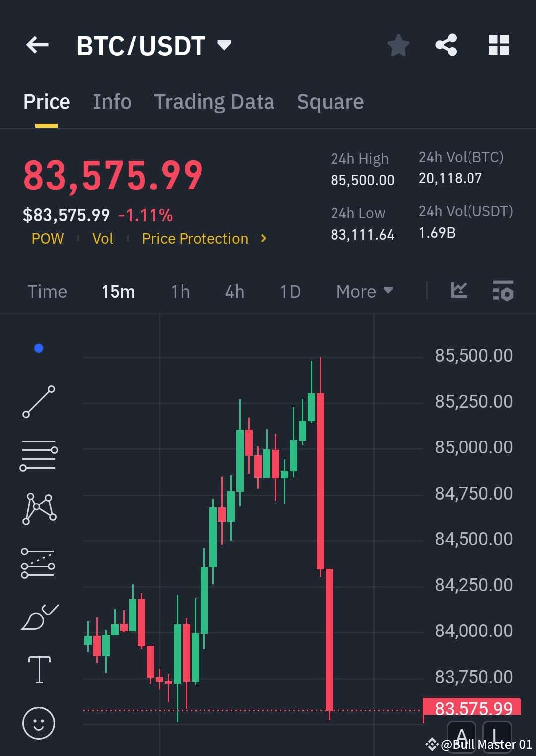
Task: Choose the text annotation tool
Action: (39, 669)
